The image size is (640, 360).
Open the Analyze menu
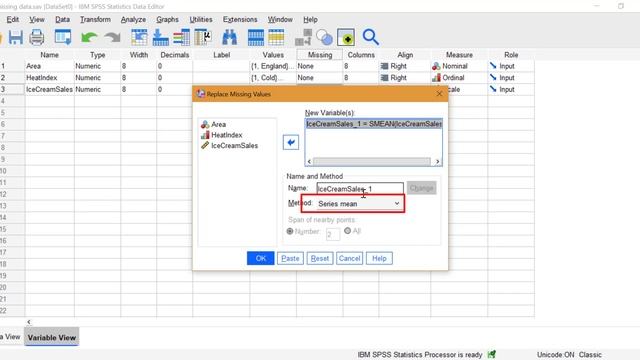click(133, 20)
